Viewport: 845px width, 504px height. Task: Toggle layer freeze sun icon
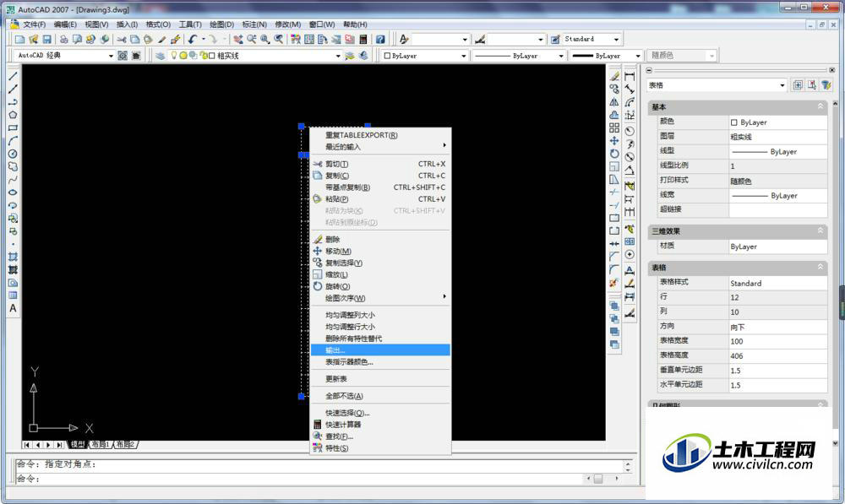pyautogui.click(x=183, y=56)
